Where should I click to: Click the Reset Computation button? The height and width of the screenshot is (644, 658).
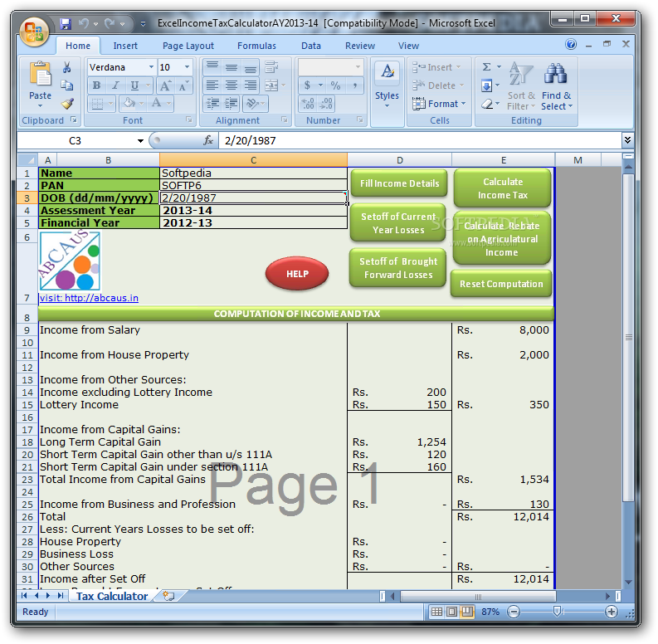[x=501, y=284]
